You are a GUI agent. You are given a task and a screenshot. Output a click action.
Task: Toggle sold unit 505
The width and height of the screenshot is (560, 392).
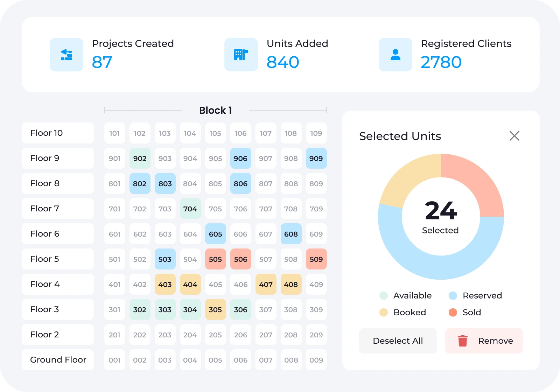215,259
